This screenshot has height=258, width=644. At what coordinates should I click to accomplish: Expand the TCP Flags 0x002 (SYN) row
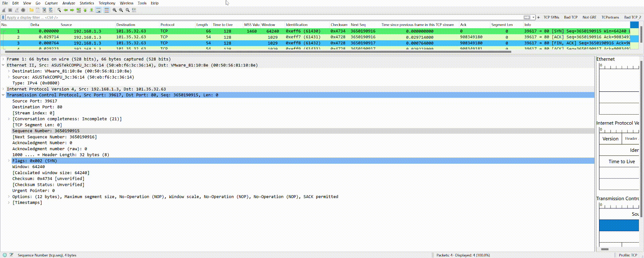[x=9, y=161]
